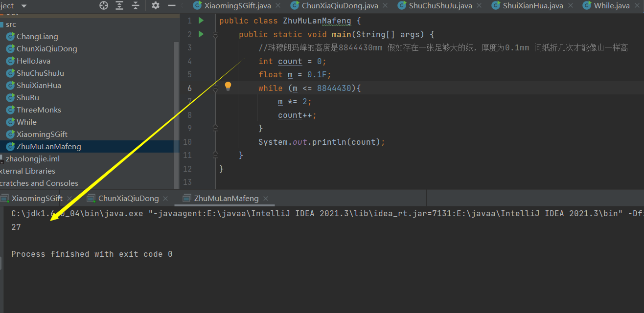Click the 8844430 value in while condition

pos(334,89)
